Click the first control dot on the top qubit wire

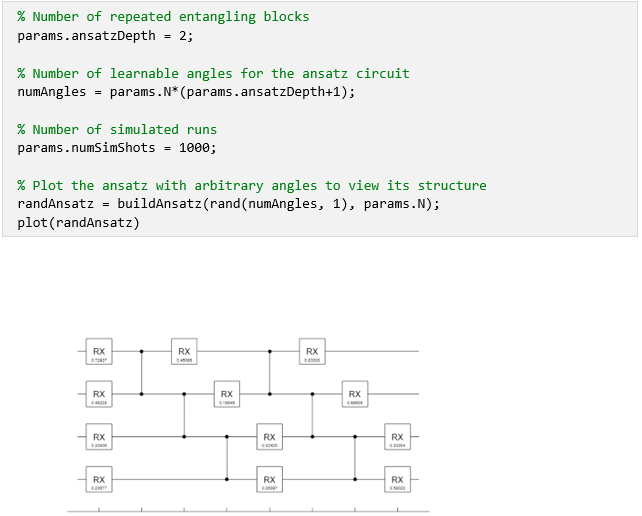click(142, 352)
